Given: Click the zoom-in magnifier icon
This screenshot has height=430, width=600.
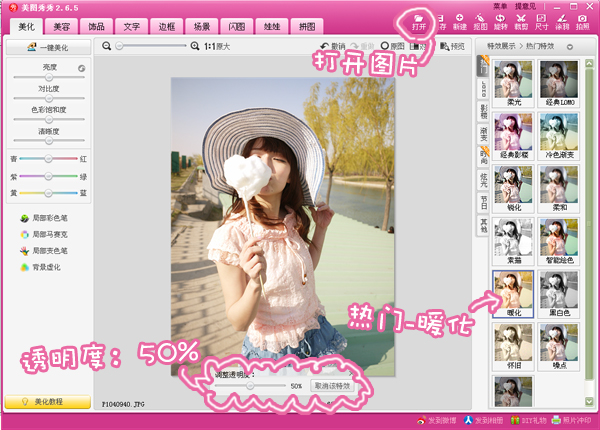Looking at the screenshot, I should coord(195,46).
